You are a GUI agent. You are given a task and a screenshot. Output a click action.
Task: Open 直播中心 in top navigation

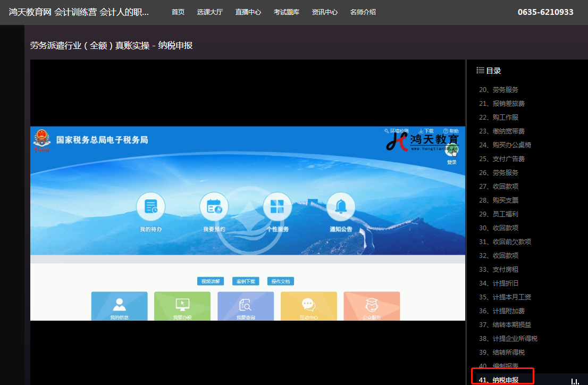point(248,12)
